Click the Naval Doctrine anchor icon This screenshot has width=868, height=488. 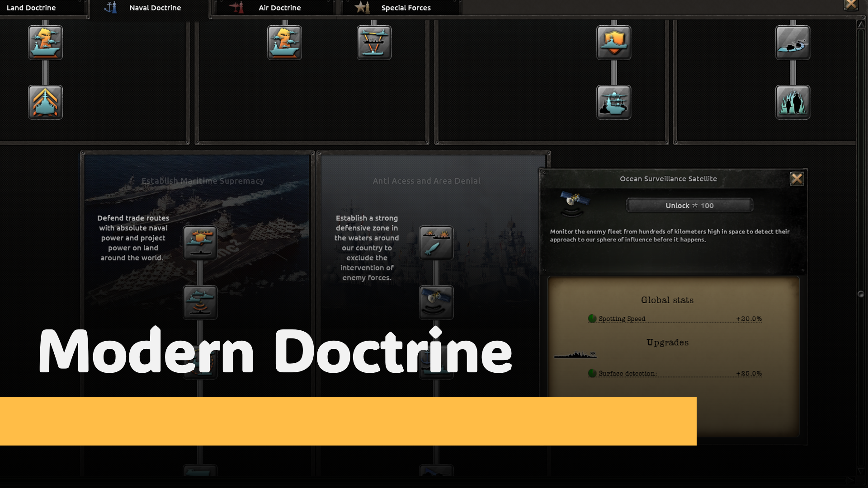(x=110, y=7)
